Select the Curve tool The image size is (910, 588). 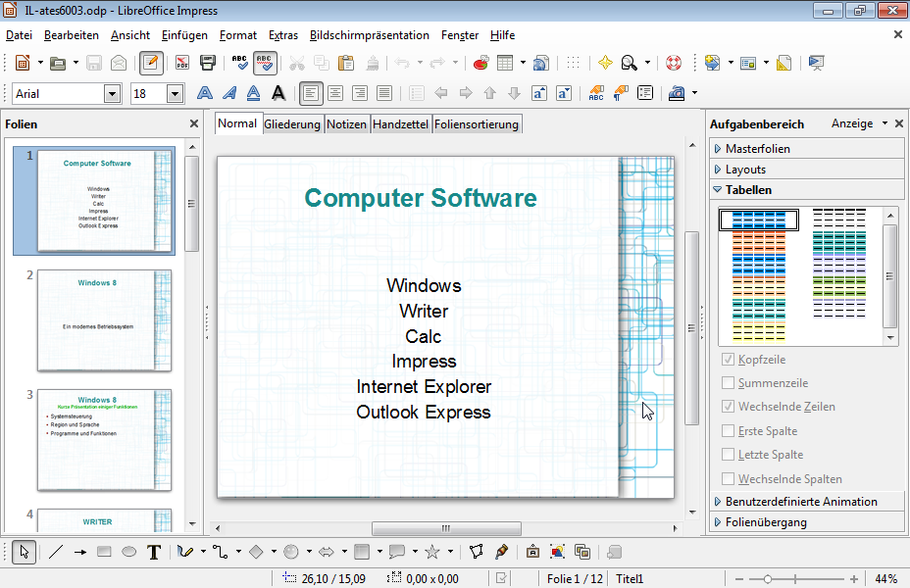pyautogui.click(x=185, y=551)
